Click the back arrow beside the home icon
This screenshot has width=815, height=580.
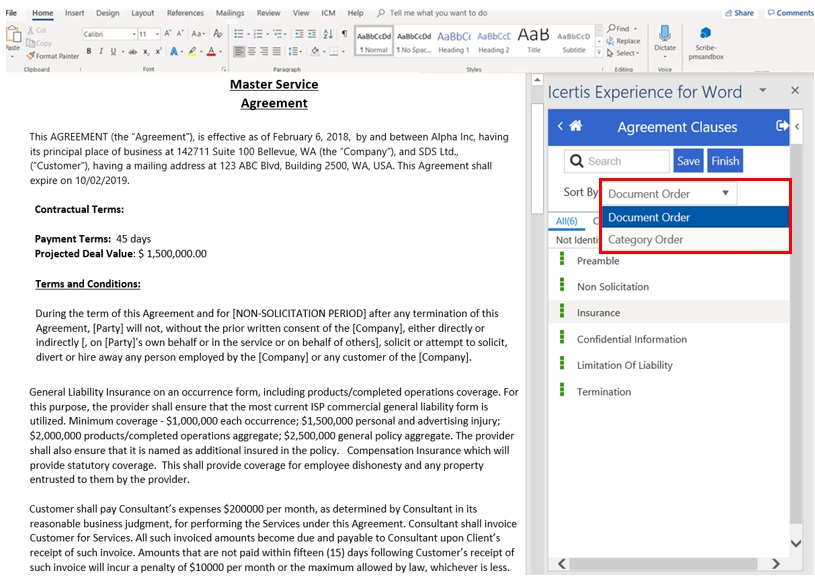pos(560,127)
